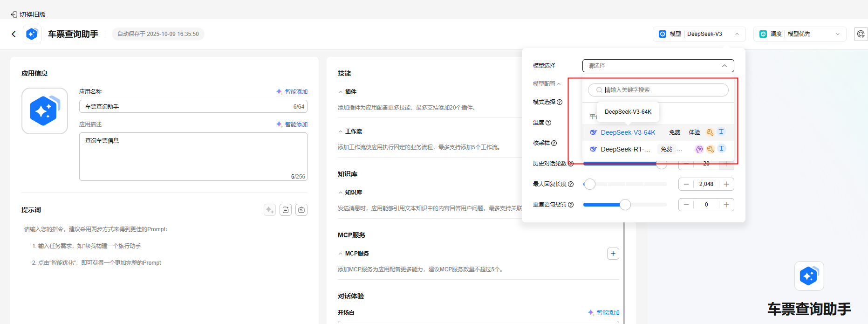Click the orange wrench icon on DeepSeek-V3-64K row
The width and height of the screenshot is (868, 324).
coord(710,132)
